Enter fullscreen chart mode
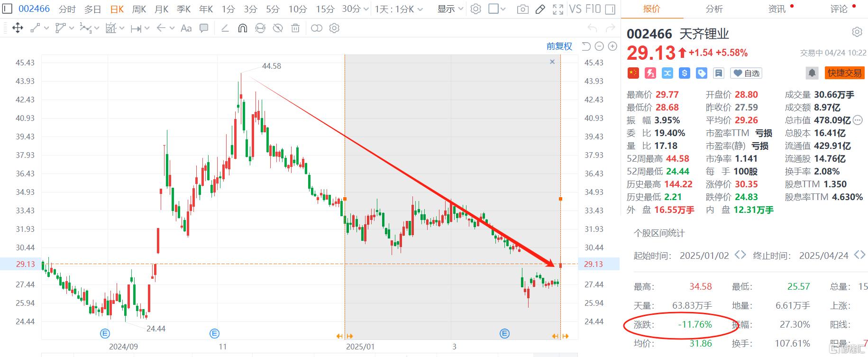Viewport: 868px width, 357px height. [x=558, y=9]
